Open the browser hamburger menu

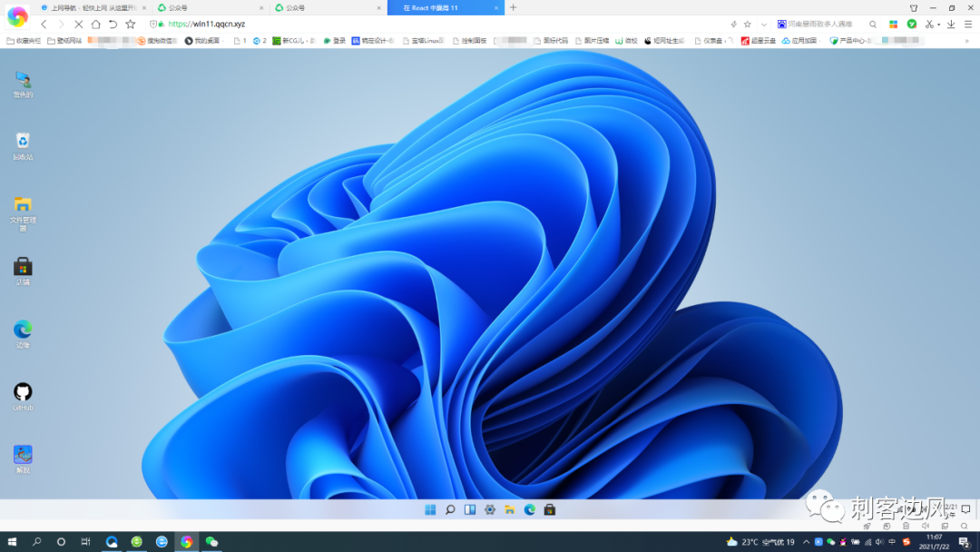click(968, 24)
